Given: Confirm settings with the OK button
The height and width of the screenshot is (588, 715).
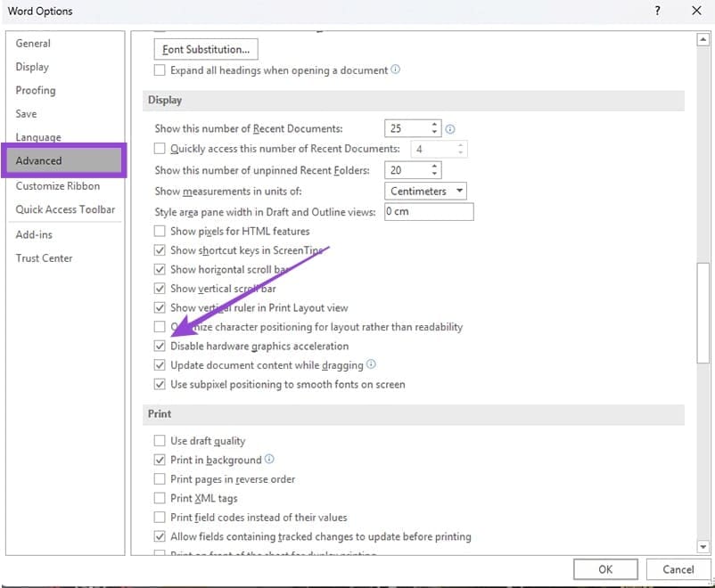Looking at the screenshot, I should [605, 568].
